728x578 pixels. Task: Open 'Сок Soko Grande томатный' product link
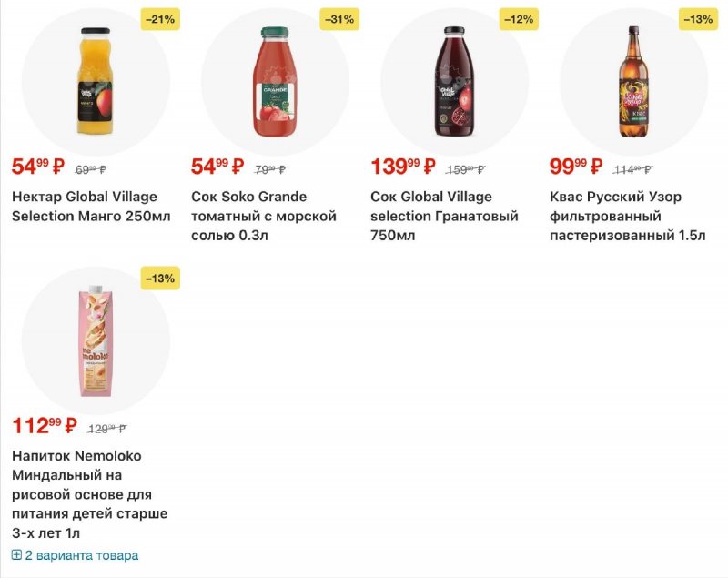[x=264, y=216]
